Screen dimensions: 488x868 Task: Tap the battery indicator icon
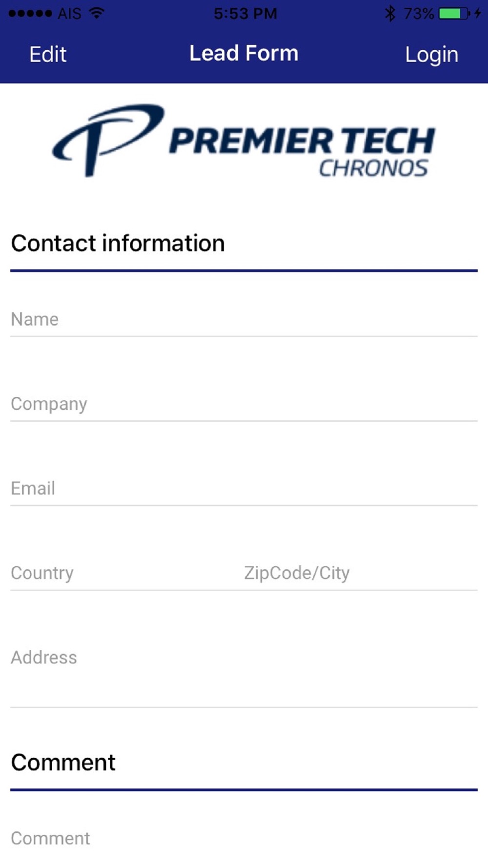pyautogui.click(x=454, y=14)
